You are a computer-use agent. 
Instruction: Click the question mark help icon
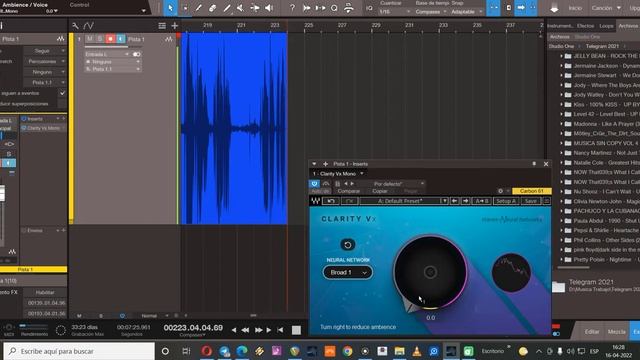click(x=292, y=8)
